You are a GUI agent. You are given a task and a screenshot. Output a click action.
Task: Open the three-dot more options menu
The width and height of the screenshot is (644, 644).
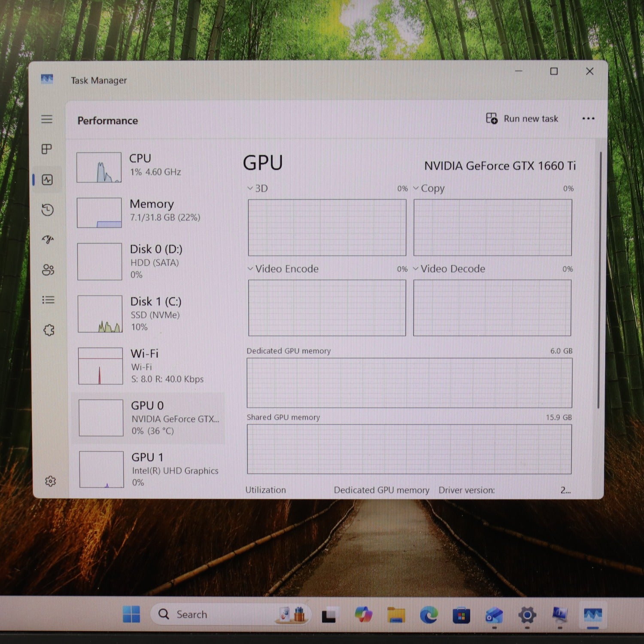[x=588, y=118]
